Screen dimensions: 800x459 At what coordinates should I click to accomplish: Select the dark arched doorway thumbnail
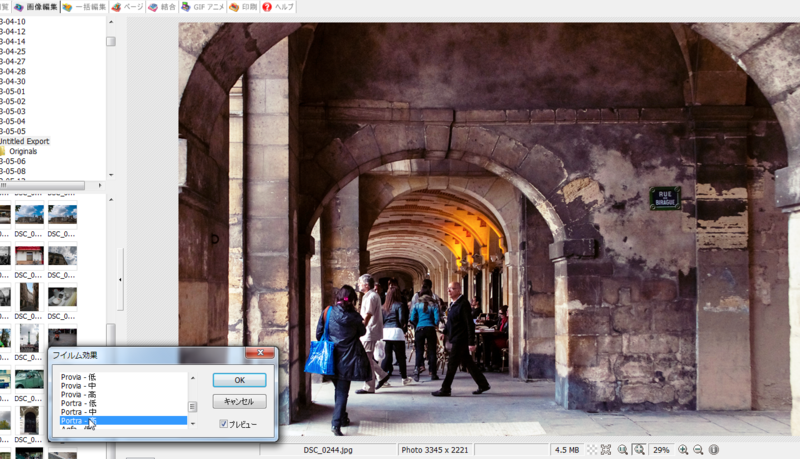point(30,421)
